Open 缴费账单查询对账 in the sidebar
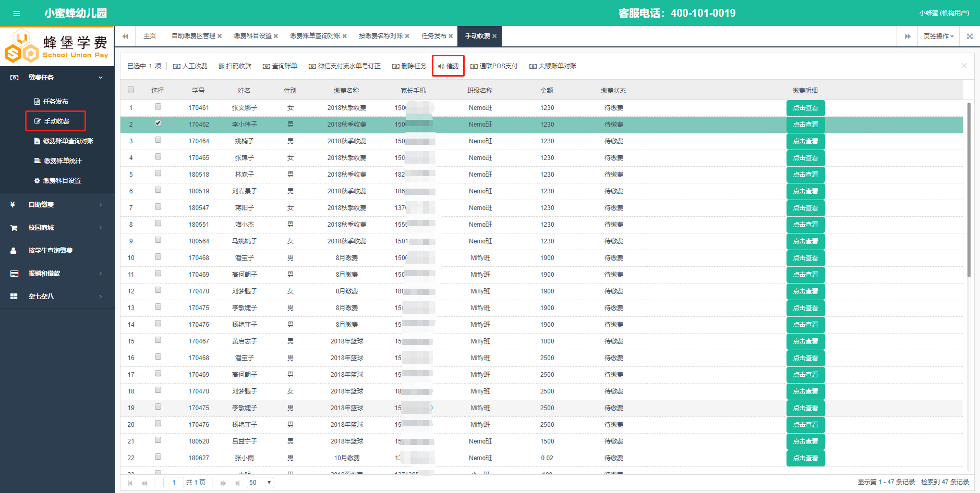 64,141
